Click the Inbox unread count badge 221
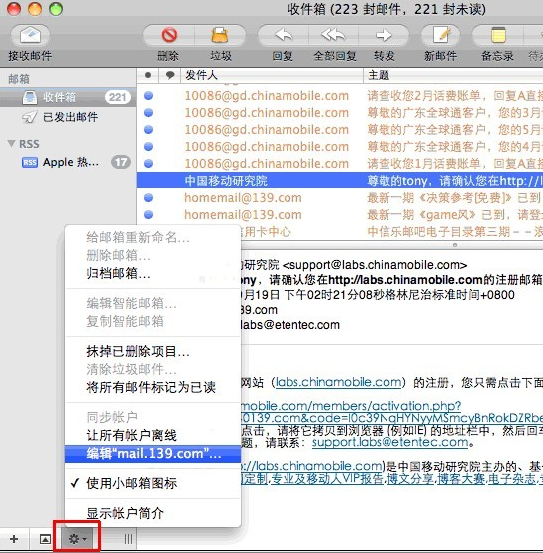Screen dimensions: 543x553 click(118, 97)
